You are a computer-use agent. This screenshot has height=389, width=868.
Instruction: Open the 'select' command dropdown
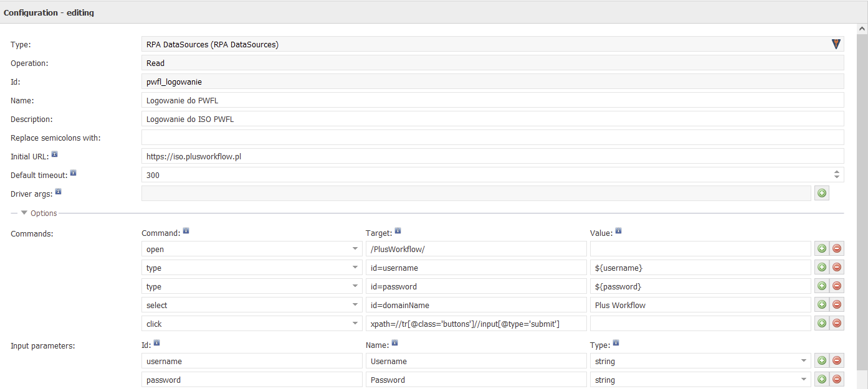[355, 305]
